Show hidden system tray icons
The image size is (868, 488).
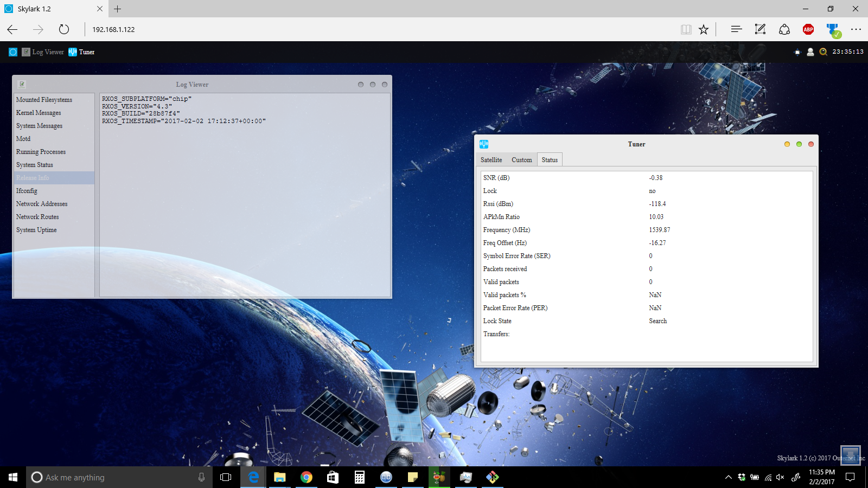(x=728, y=477)
